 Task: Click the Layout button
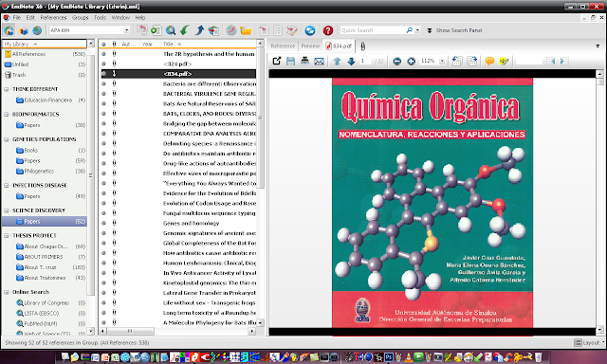pyautogui.click(x=588, y=343)
